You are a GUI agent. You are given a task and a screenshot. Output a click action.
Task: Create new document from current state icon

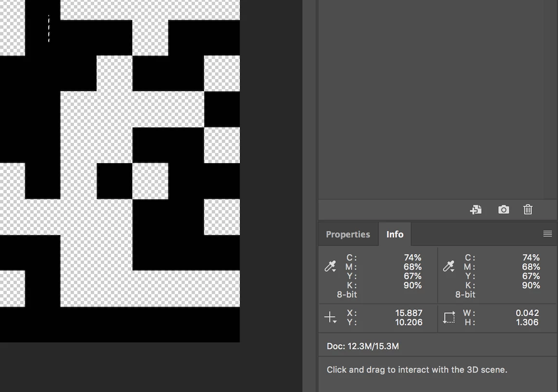[x=476, y=210]
